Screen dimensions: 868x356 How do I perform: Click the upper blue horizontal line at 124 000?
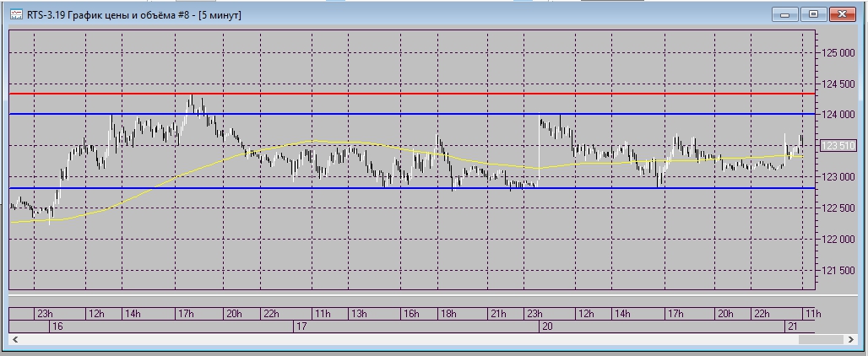[x=412, y=114]
